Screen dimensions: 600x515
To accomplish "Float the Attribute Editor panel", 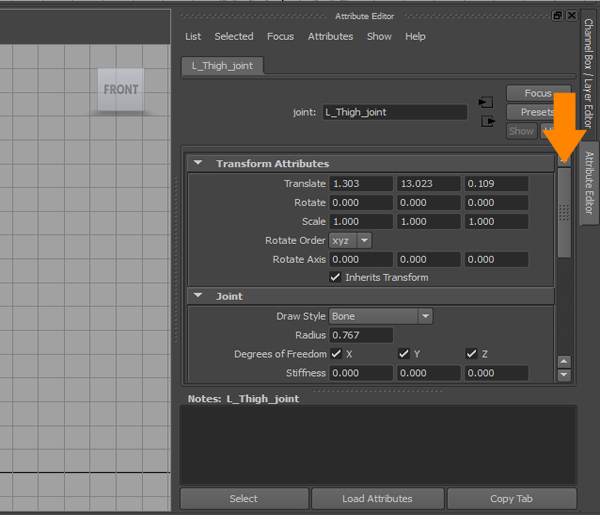I will (x=557, y=16).
